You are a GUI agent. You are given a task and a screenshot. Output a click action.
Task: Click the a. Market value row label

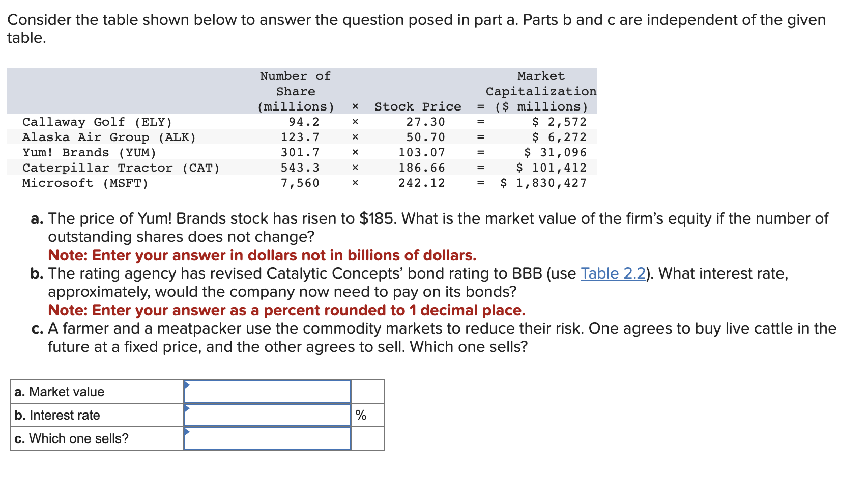[60, 392]
